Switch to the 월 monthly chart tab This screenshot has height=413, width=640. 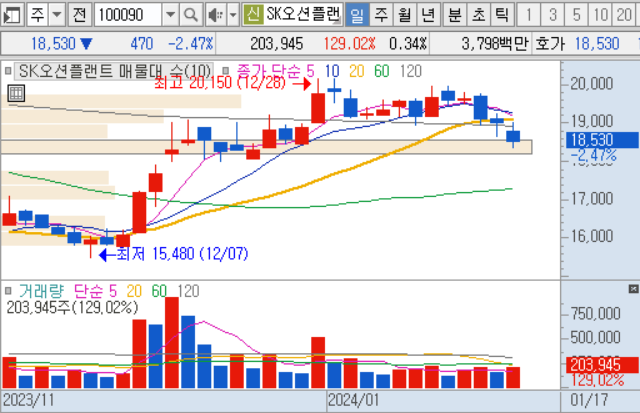click(404, 15)
